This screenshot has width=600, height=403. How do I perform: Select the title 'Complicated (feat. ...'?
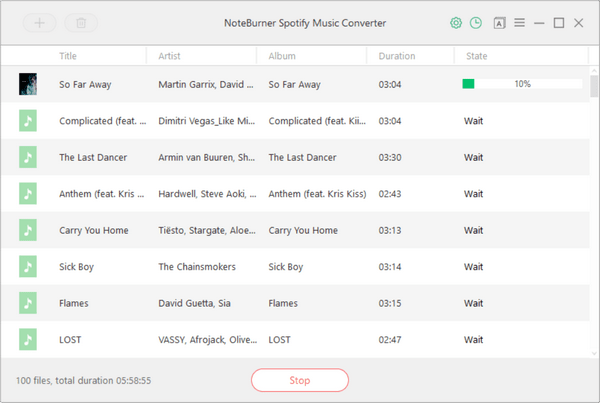pyautogui.click(x=102, y=121)
